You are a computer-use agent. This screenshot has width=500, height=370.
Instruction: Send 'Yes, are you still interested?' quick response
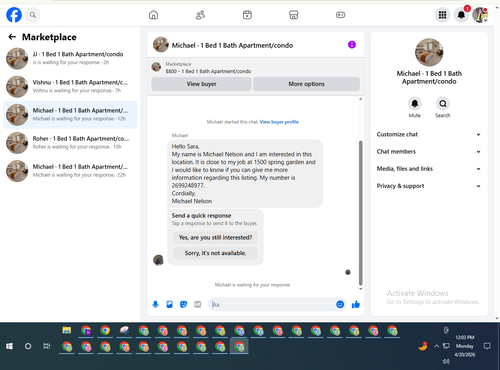point(215,238)
